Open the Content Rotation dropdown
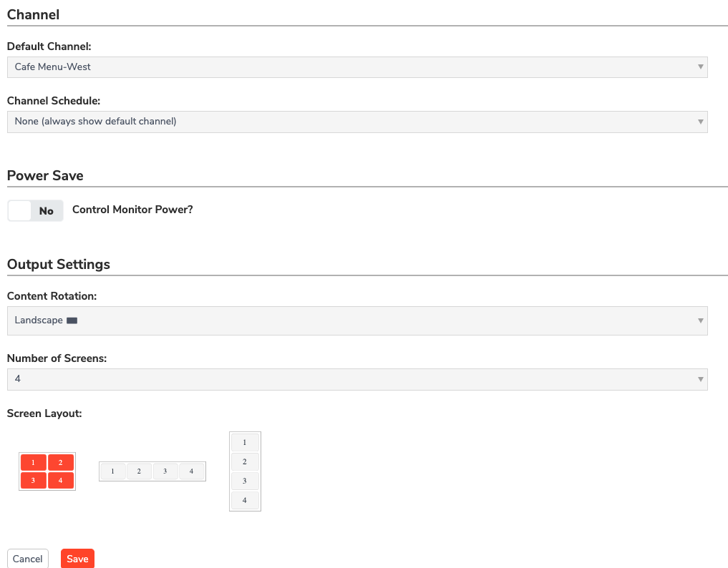The height and width of the screenshot is (568, 728). (357, 320)
